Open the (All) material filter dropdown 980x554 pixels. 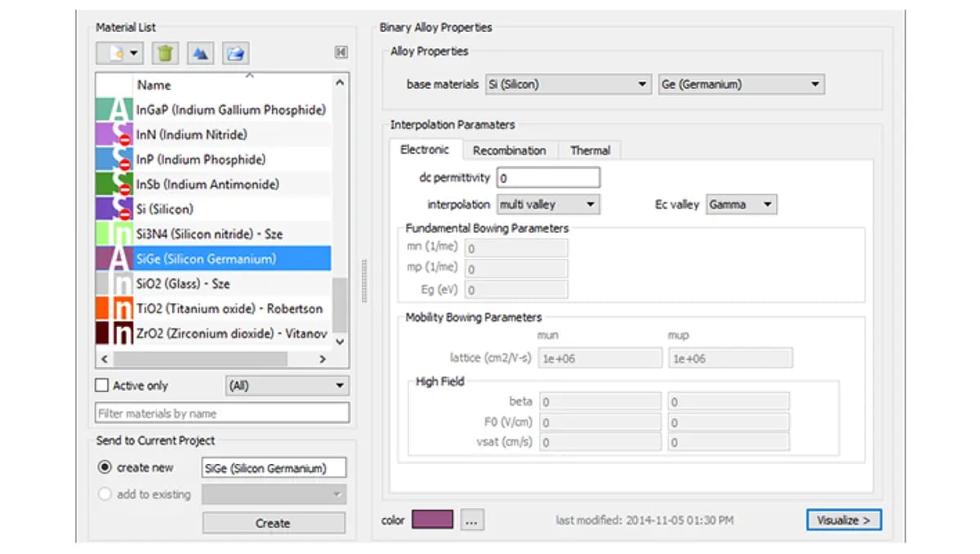287,386
